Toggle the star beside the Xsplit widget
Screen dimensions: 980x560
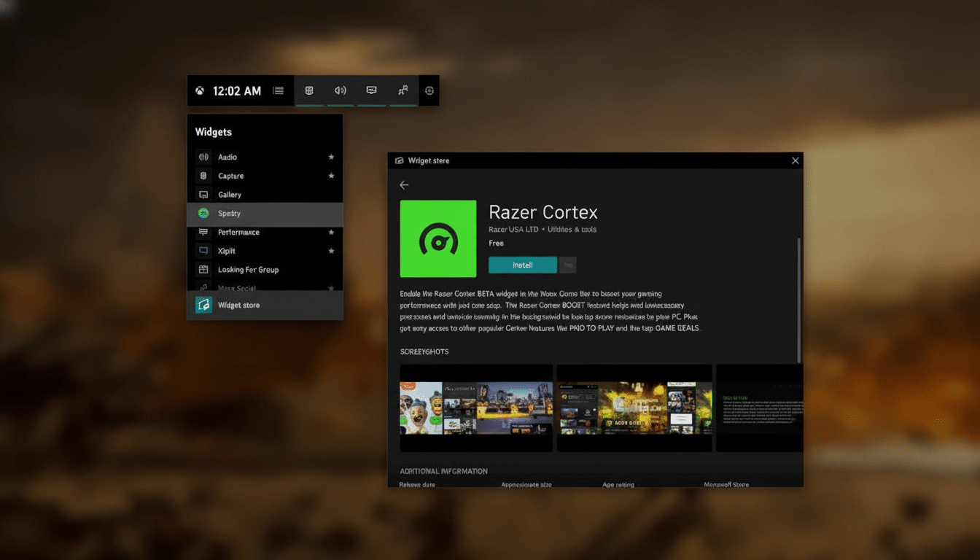(x=330, y=250)
